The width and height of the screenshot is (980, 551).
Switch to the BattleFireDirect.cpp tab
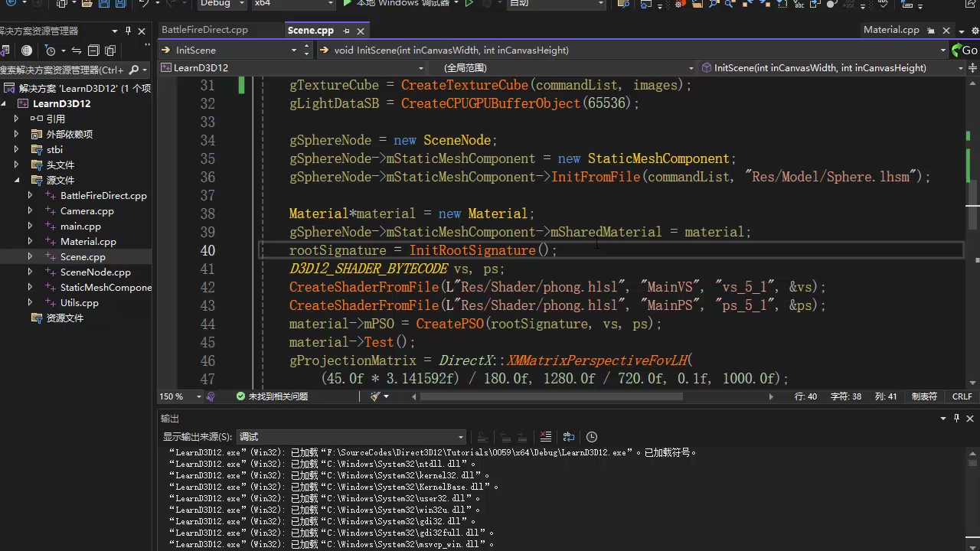204,30
